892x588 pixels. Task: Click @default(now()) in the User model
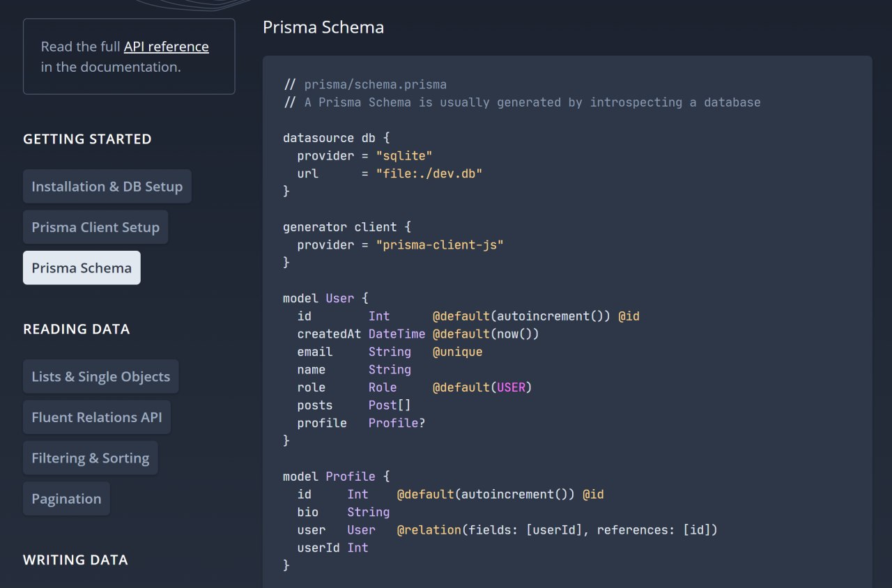click(486, 334)
